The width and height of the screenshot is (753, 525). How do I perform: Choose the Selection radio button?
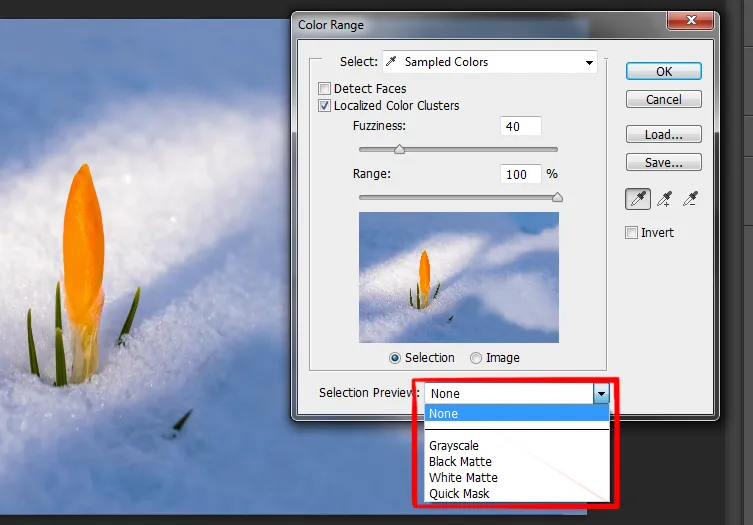coord(395,358)
